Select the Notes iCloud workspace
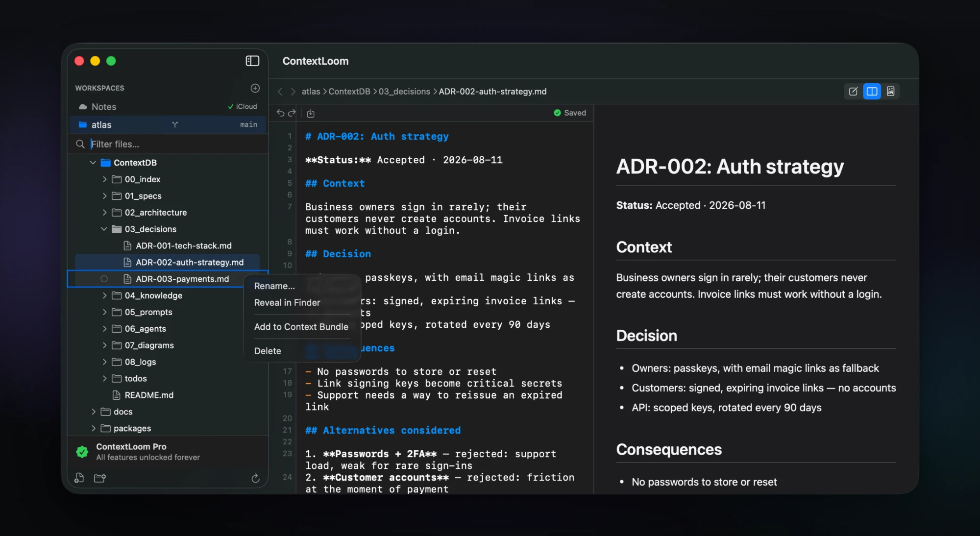Image resolution: width=980 pixels, height=536 pixels. [168, 107]
